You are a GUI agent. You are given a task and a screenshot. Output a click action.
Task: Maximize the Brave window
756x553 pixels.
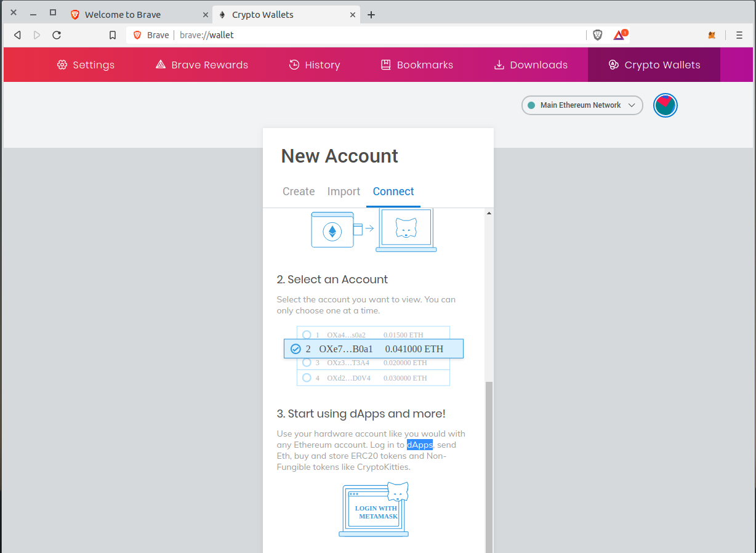[53, 13]
